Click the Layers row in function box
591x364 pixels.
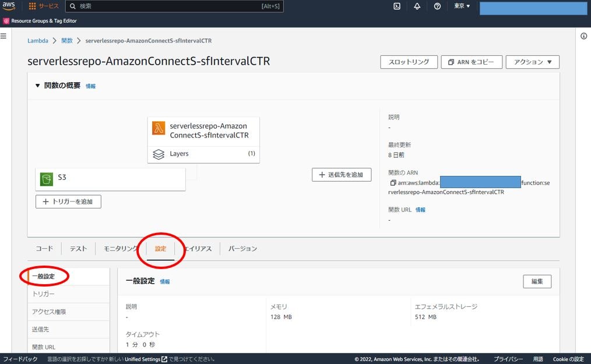(x=203, y=154)
